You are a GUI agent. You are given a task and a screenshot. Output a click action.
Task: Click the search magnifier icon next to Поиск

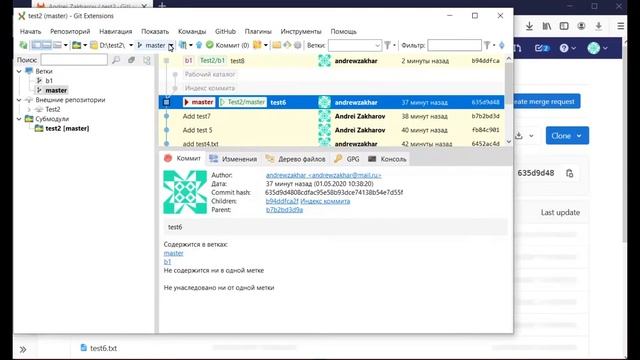[x=116, y=60]
